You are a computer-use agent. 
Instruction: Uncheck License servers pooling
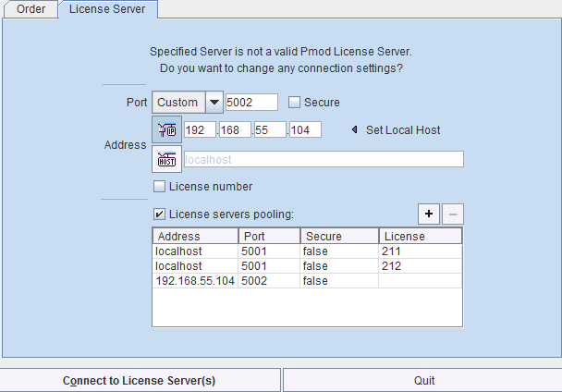coord(159,214)
